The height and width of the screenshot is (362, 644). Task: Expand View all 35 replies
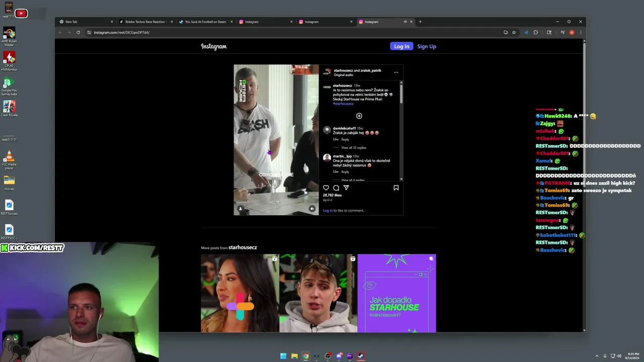pyautogui.click(x=354, y=148)
